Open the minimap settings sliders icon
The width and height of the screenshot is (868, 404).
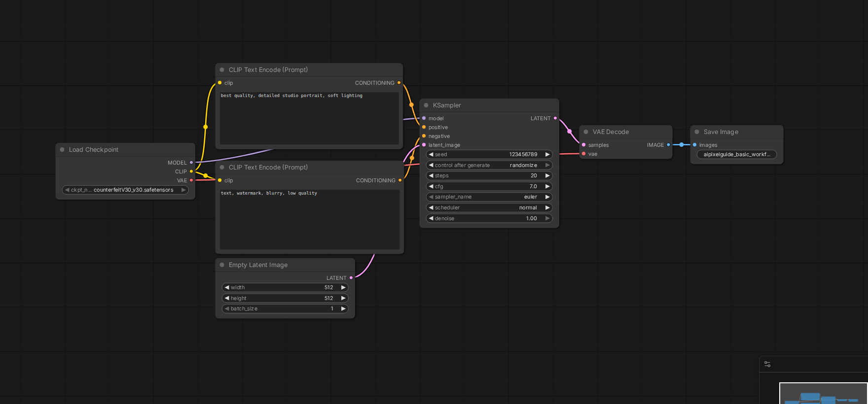click(767, 364)
